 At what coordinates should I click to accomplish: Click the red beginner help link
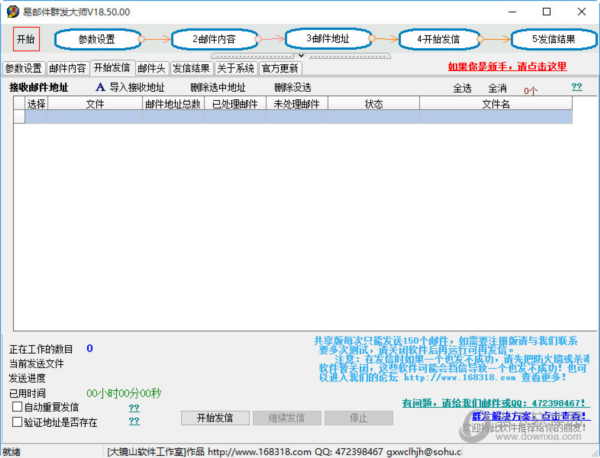(x=507, y=67)
